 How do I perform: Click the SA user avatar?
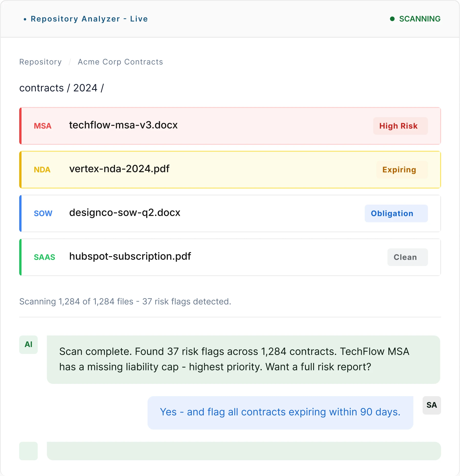click(432, 405)
